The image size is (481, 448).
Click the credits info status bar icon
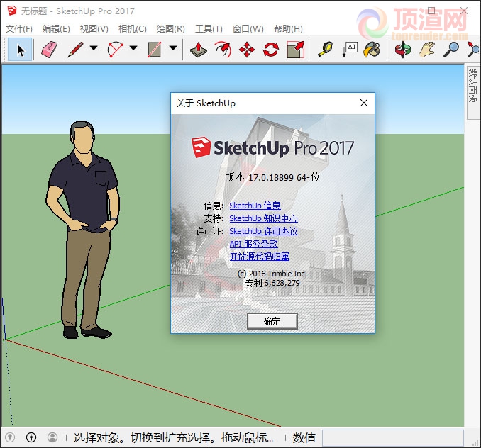click(31, 437)
